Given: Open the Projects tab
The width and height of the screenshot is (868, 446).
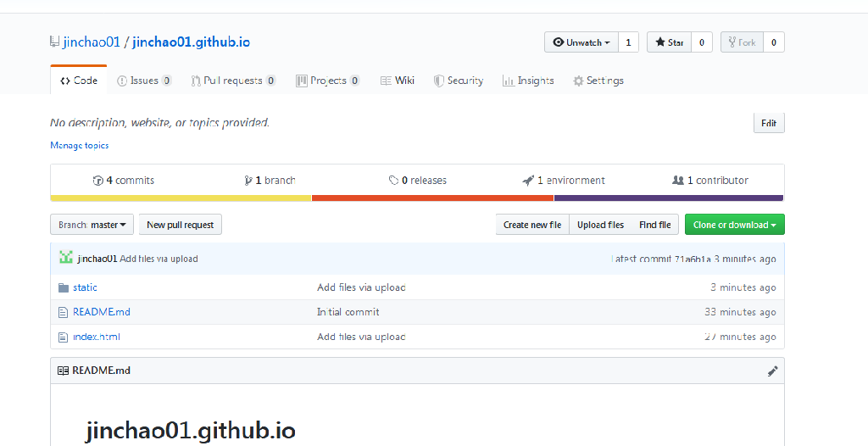Looking at the screenshot, I should 328,81.
